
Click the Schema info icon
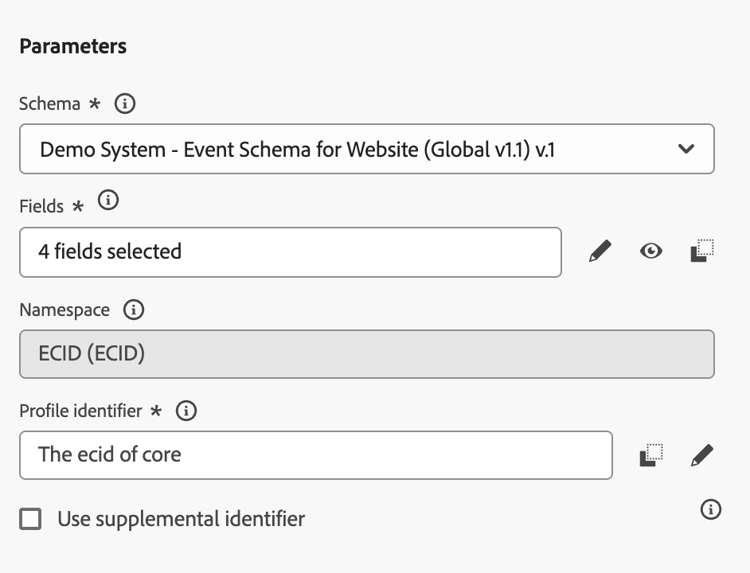click(125, 104)
